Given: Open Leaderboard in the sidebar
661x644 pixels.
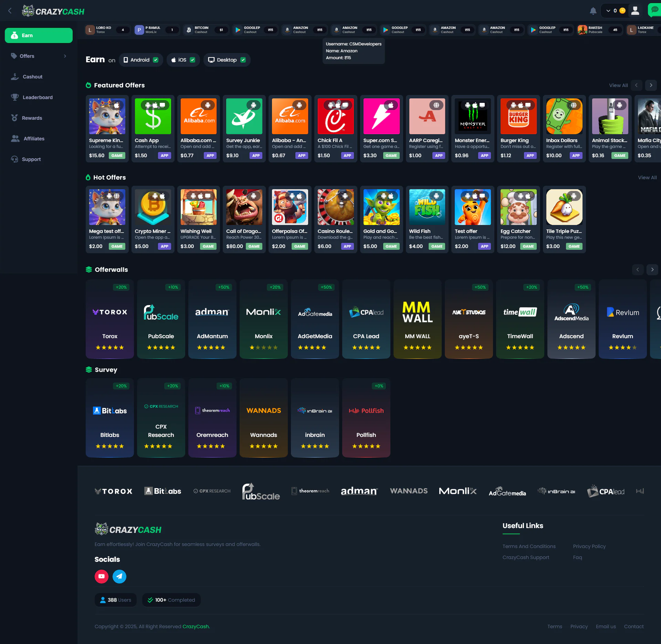Looking at the screenshot, I should pos(39,97).
